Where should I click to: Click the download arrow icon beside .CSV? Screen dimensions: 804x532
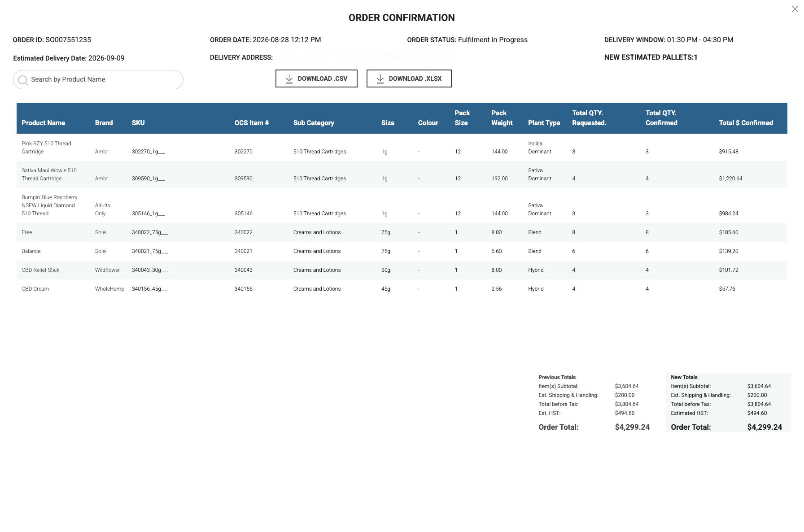[289, 78]
